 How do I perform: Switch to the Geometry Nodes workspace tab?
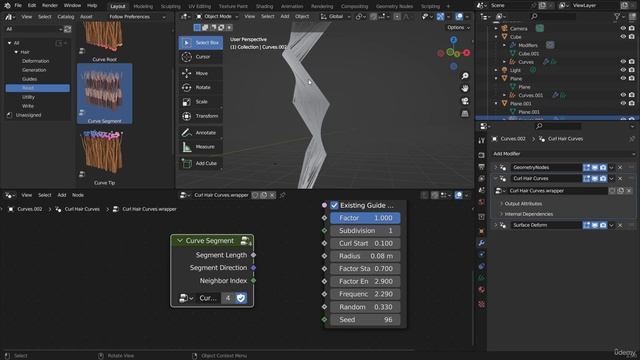[394, 7]
